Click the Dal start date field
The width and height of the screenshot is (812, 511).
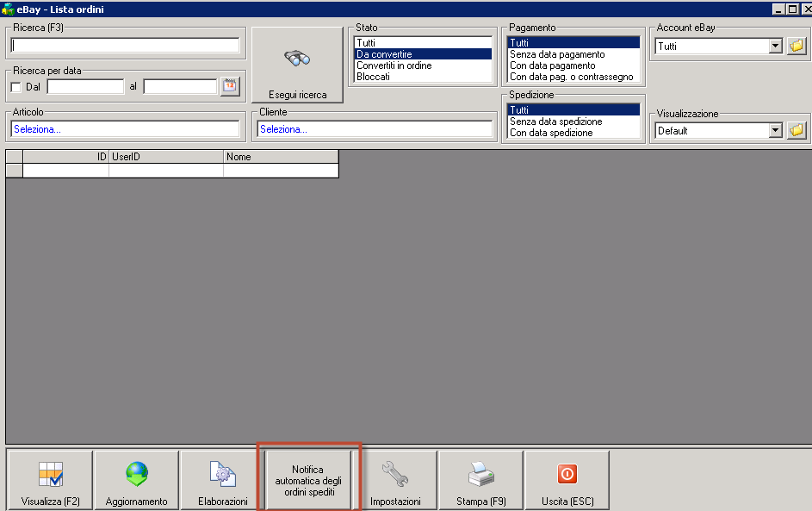pos(85,86)
